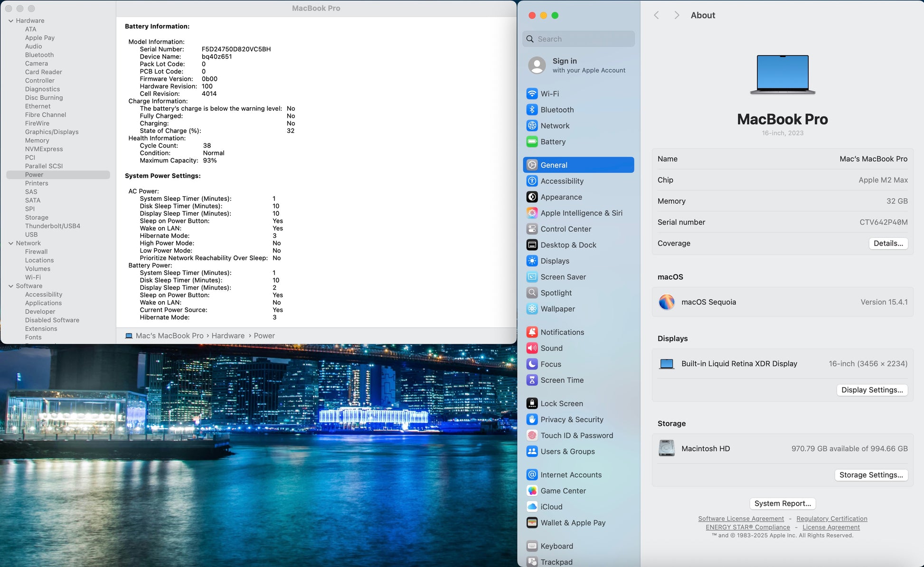Select the Accessibility icon in sidebar
Viewport: 924px width, 567px height.
click(x=532, y=181)
